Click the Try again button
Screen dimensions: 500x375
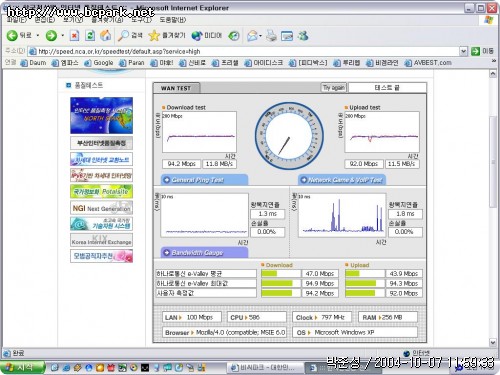[x=334, y=88]
